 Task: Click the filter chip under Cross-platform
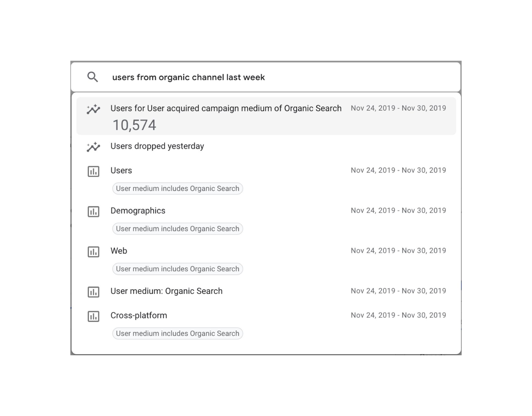point(177,333)
